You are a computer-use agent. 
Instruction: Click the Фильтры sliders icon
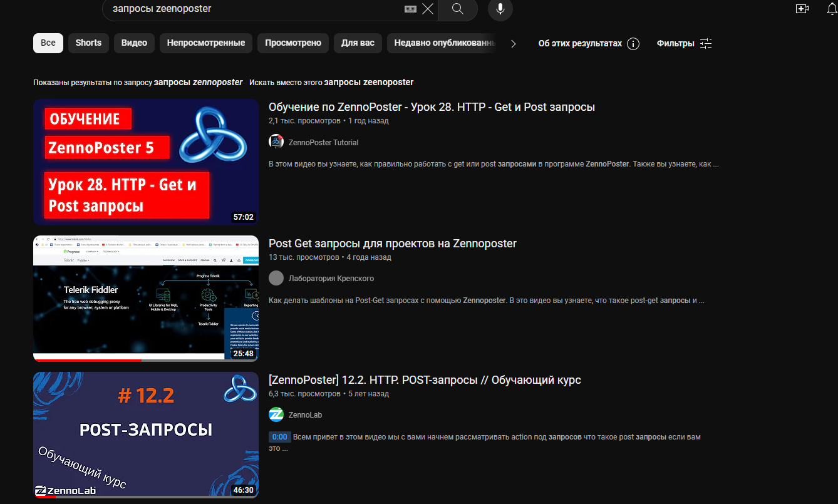(706, 44)
